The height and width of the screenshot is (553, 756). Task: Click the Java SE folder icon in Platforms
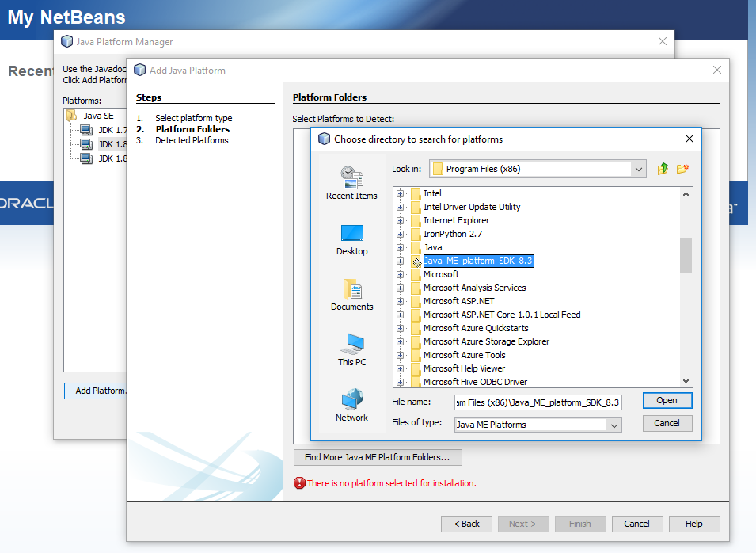pyautogui.click(x=71, y=116)
